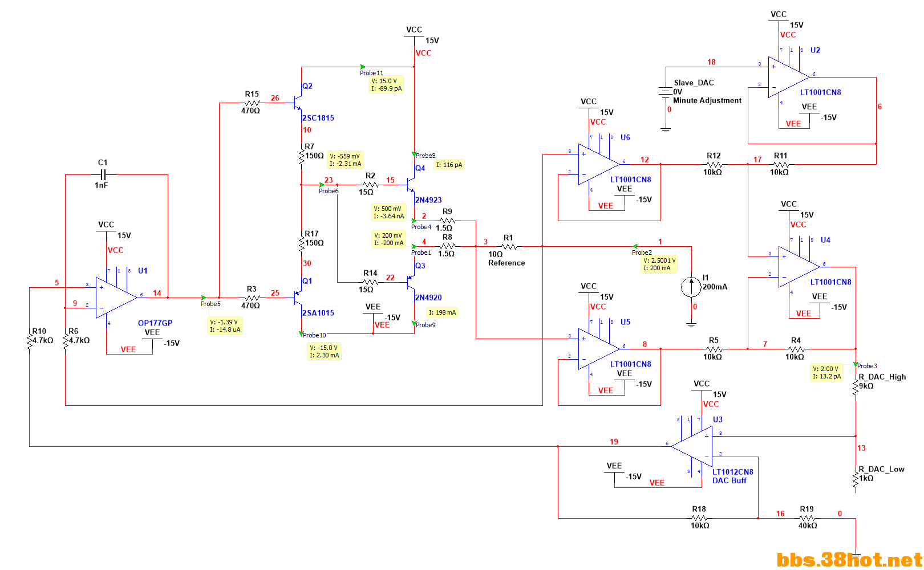Click the Probe8 readout showing 116 pA

pyautogui.click(x=449, y=165)
